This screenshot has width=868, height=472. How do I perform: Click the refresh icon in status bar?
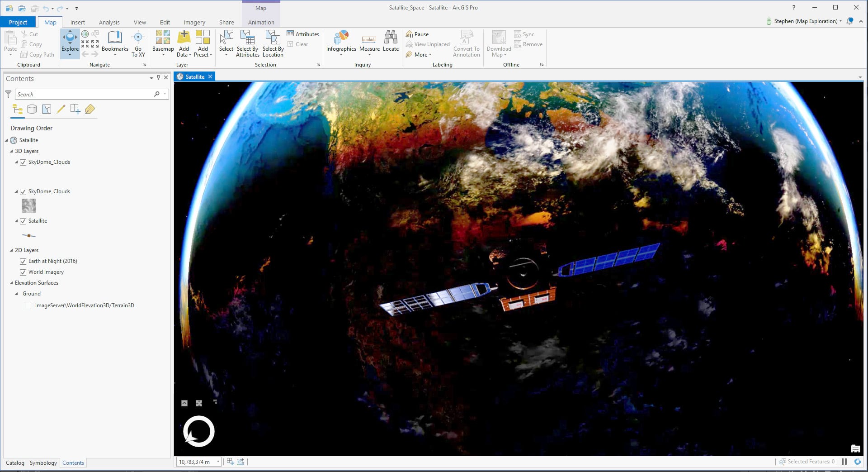pyautogui.click(x=857, y=462)
